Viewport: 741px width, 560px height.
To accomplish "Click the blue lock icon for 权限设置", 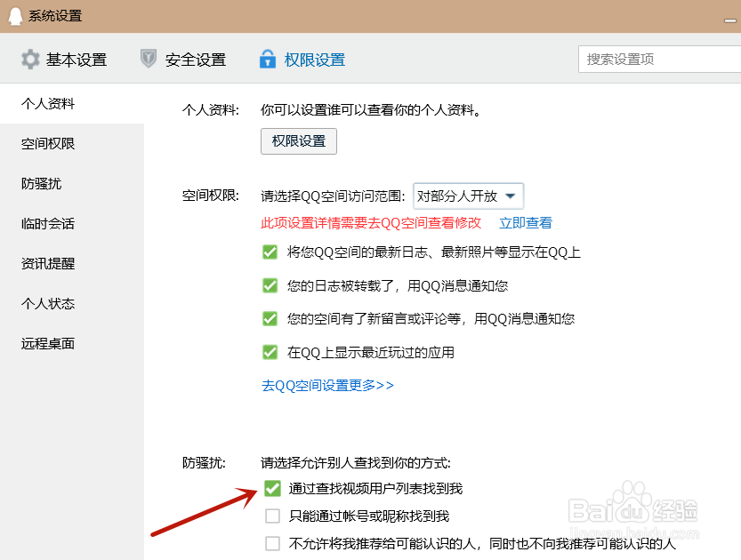I will [x=268, y=59].
